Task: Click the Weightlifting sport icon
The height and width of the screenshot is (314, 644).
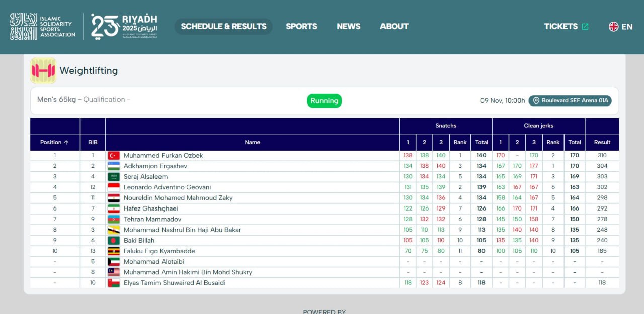Action: tap(43, 71)
